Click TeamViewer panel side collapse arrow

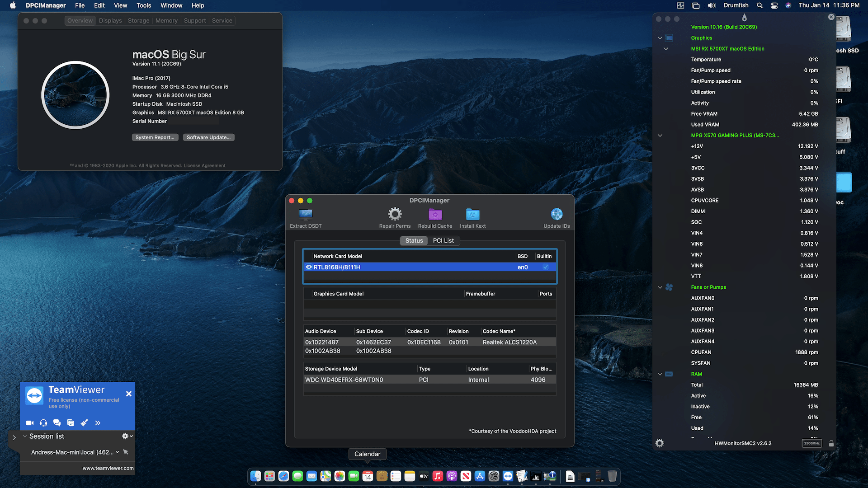click(14, 437)
